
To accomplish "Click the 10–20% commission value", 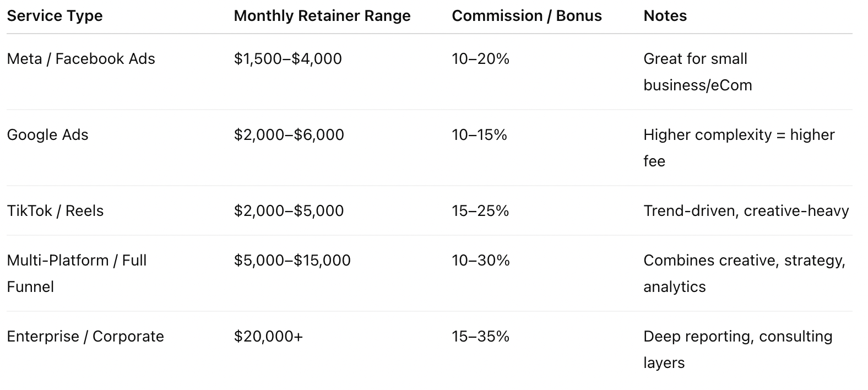I will [480, 59].
